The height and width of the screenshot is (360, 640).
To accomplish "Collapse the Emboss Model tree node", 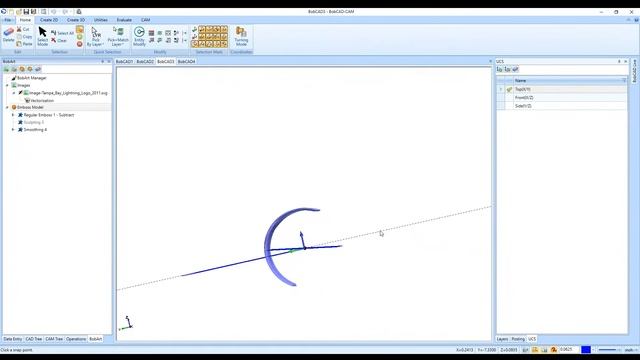I will point(7,107).
